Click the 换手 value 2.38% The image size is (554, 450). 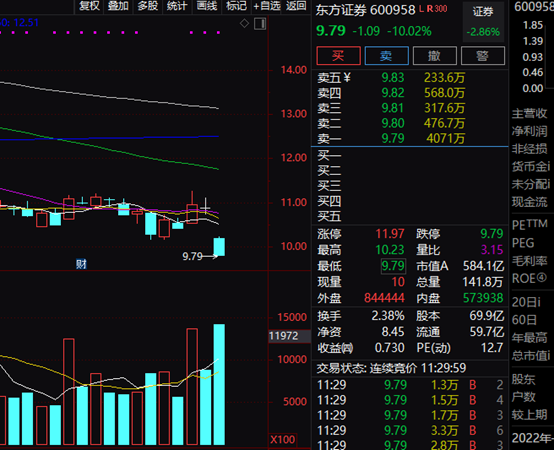click(x=388, y=316)
